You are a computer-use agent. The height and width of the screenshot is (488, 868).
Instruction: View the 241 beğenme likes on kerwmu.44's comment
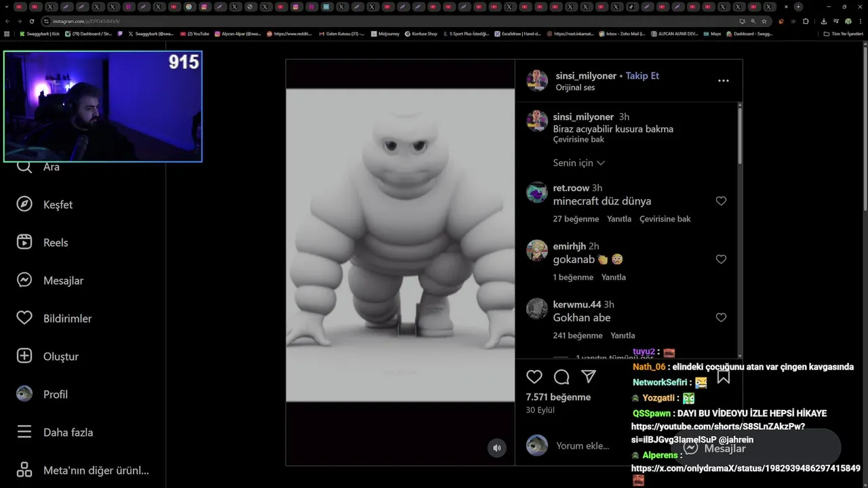pos(578,335)
